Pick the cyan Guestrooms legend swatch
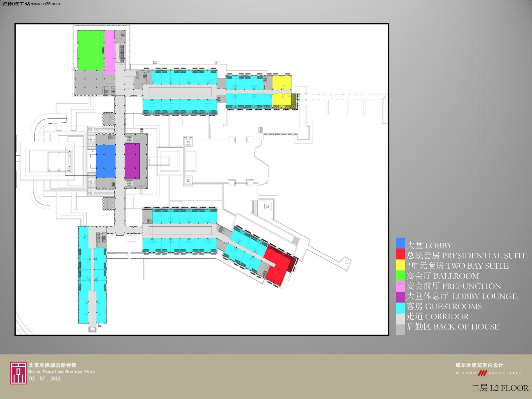 pyautogui.click(x=401, y=308)
